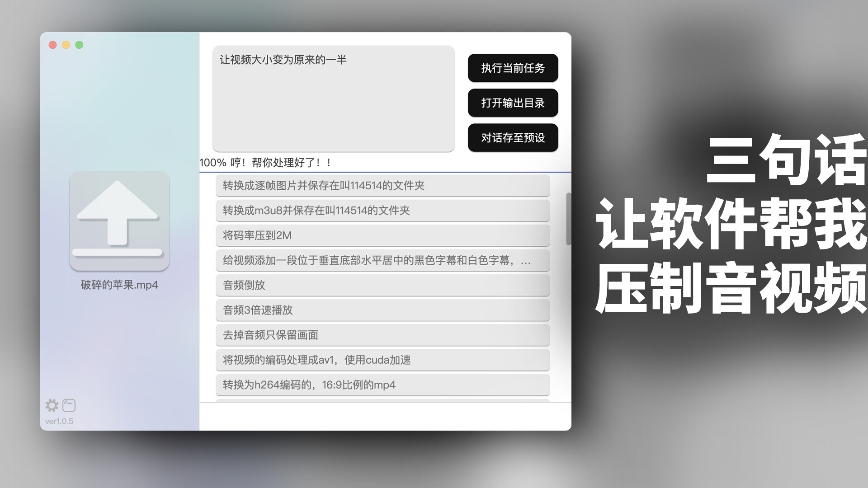Choose the 将码率压到2M preset
Viewport: 868px width, 488px height.
pos(382,235)
